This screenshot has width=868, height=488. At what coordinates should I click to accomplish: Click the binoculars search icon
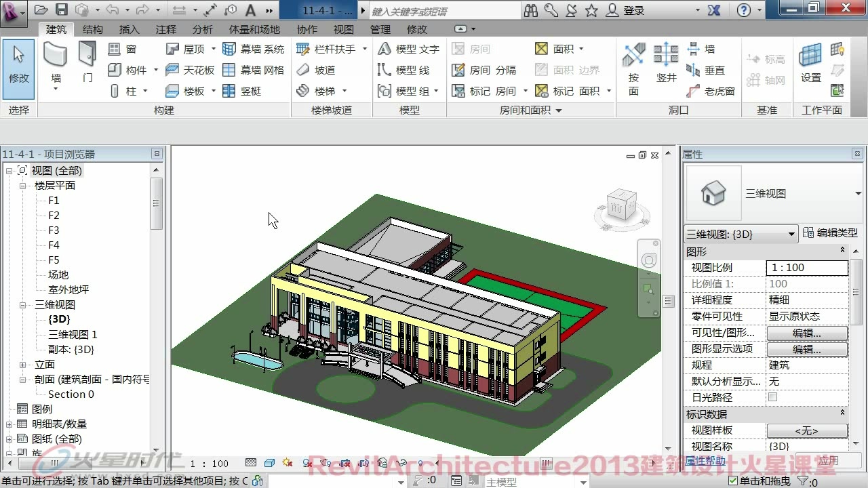[x=530, y=10]
